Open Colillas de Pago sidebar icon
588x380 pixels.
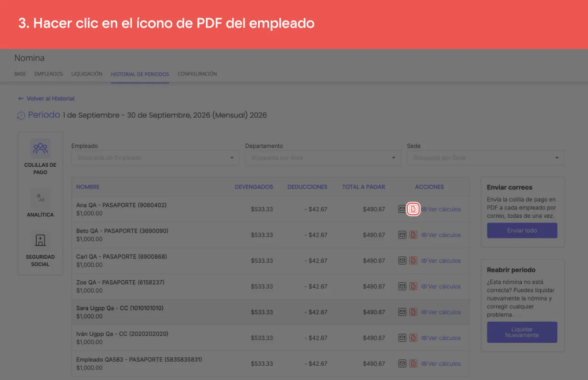[40, 148]
